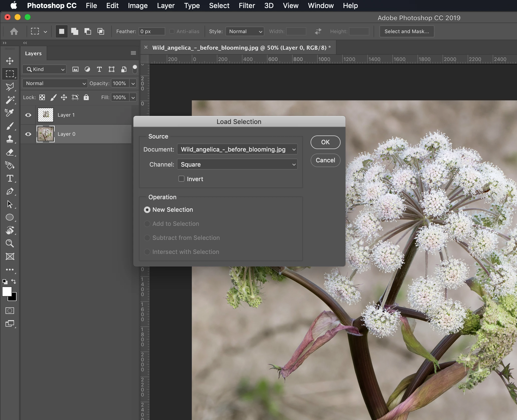Viewport: 517px width, 420px height.
Task: Pick the Eraser tool
Action: point(10,152)
